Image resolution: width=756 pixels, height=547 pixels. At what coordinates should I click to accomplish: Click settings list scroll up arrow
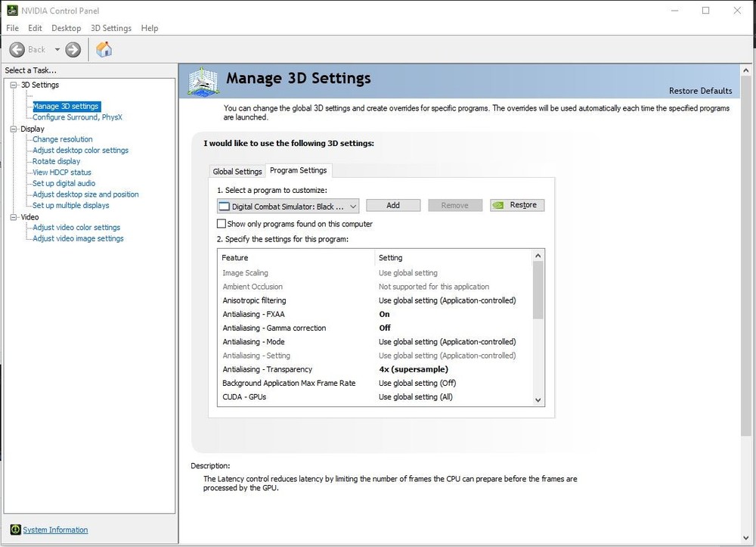[538, 256]
